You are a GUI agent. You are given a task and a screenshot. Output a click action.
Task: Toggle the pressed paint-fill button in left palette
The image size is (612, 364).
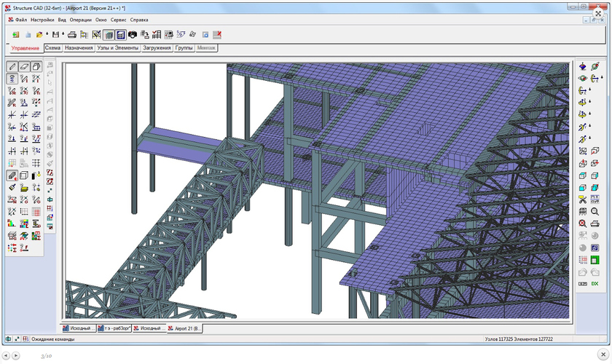point(12,175)
